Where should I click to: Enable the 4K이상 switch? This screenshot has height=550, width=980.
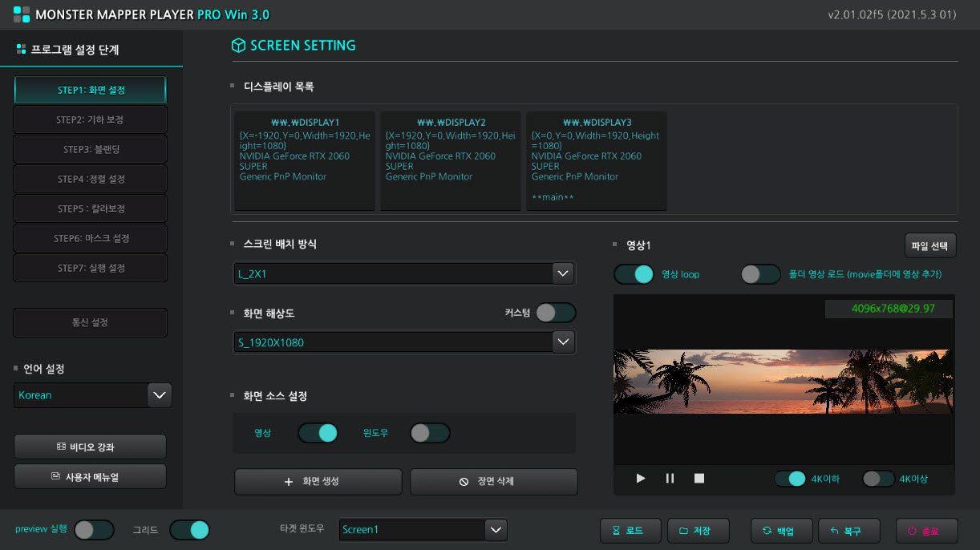coord(878,479)
